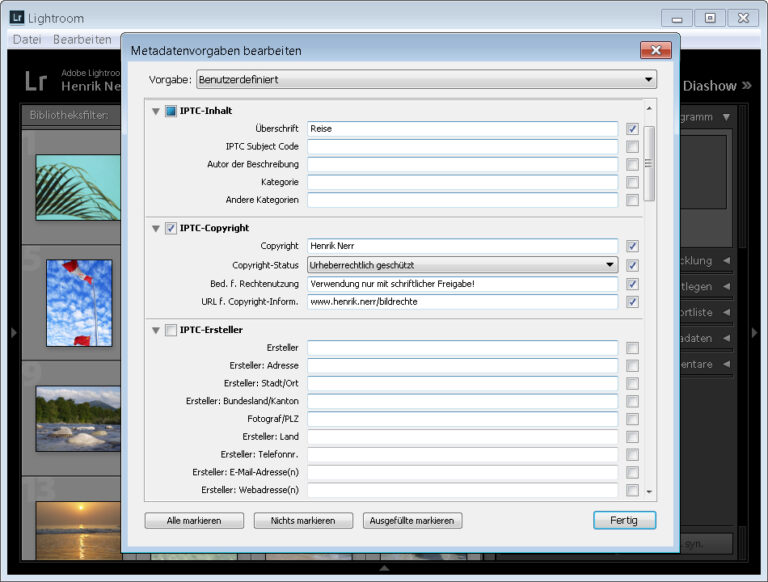Image resolution: width=768 pixels, height=582 pixels.
Task: Open the Copyright-Status dropdown
Action: (462, 265)
